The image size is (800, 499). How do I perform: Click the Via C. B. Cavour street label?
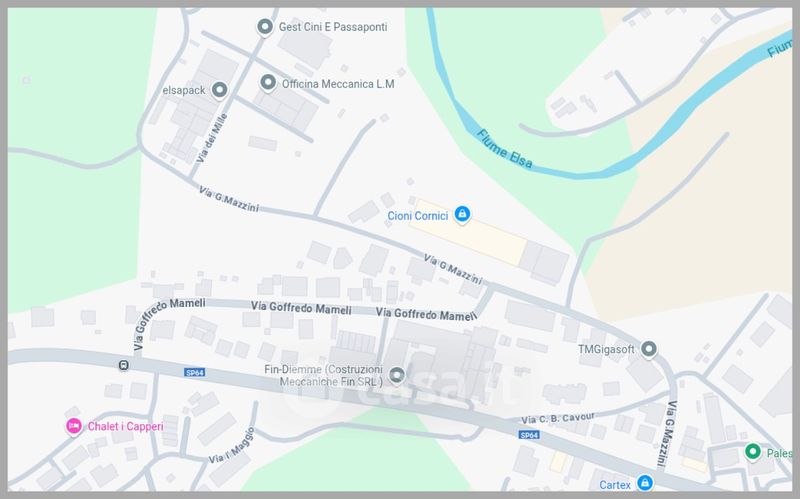[x=558, y=418]
